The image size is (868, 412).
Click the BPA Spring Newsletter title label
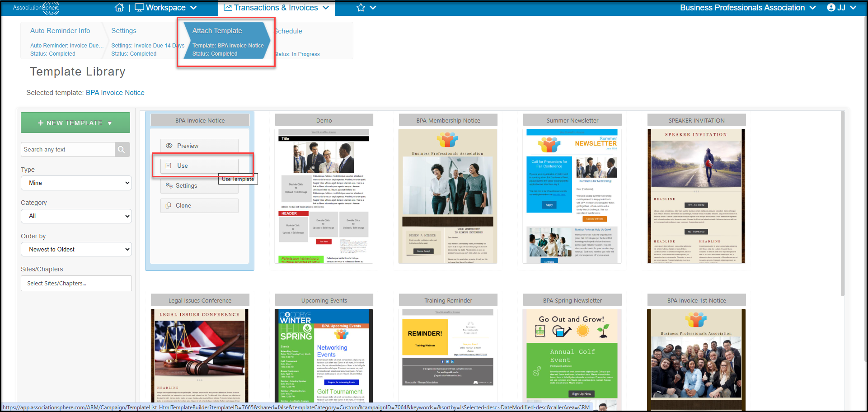(x=572, y=300)
